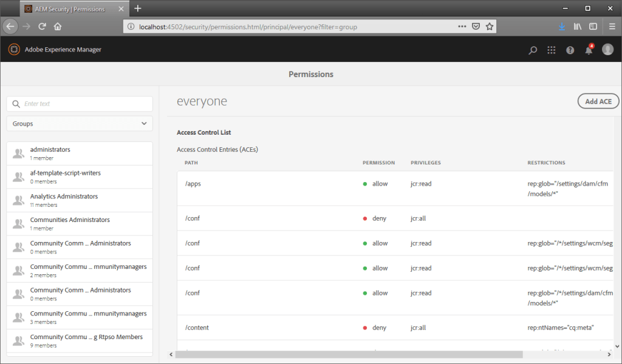
Task: Select the Analytics Administrators group
Action: pyautogui.click(x=80, y=200)
